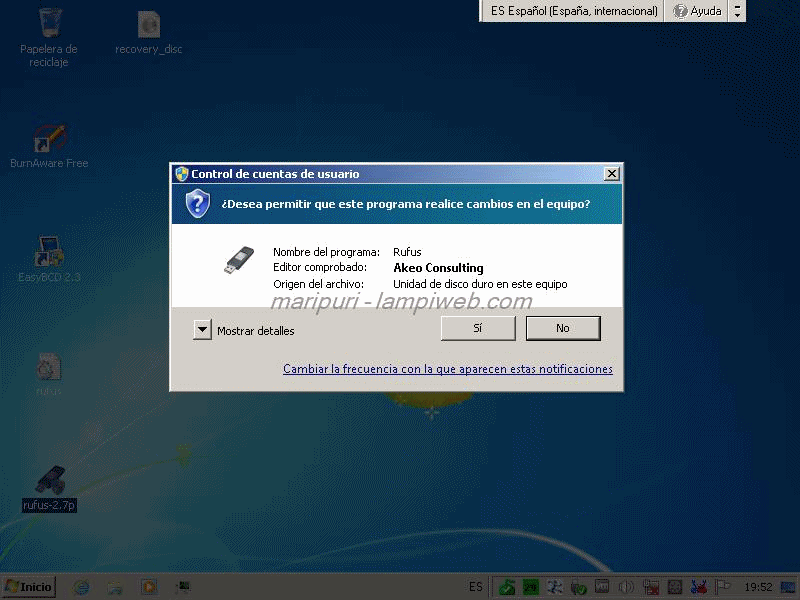The height and width of the screenshot is (600, 800).
Task: Expand Mostrar detalles arrow
Action: pyautogui.click(x=202, y=330)
